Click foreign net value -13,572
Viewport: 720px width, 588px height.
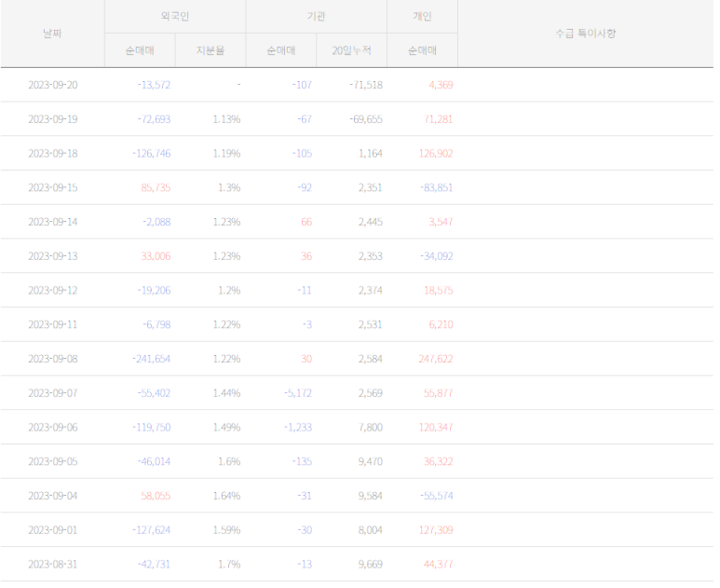[154, 85]
